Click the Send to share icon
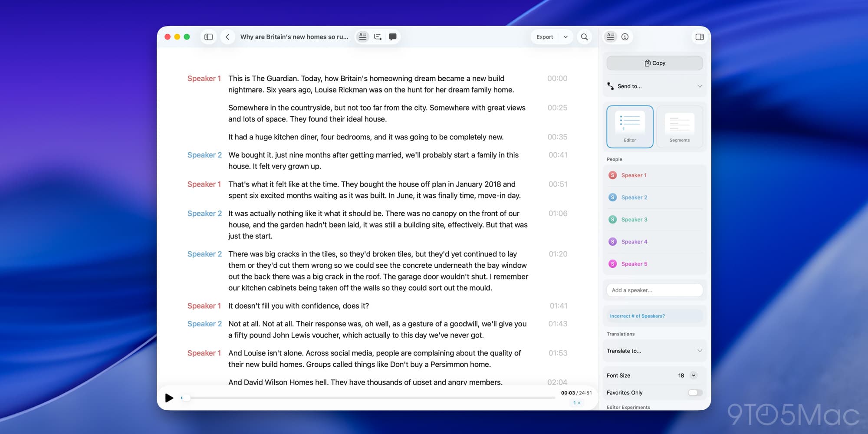868x434 pixels. pyautogui.click(x=610, y=86)
